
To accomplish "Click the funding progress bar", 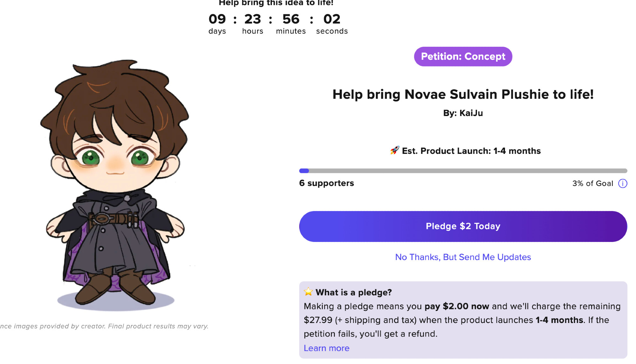I will click(463, 171).
